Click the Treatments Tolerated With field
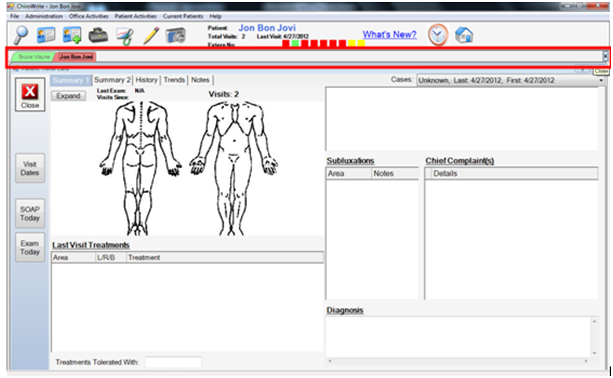The height and width of the screenshot is (378, 613). click(x=173, y=362)
